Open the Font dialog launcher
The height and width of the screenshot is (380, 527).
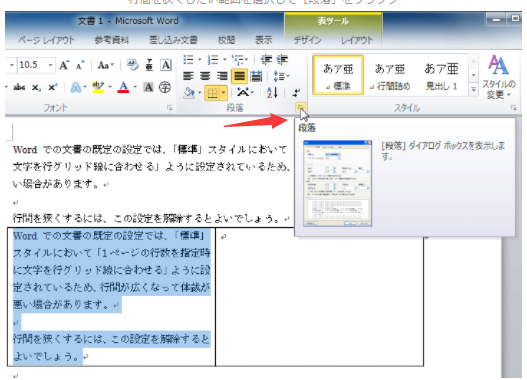point(170,108)
